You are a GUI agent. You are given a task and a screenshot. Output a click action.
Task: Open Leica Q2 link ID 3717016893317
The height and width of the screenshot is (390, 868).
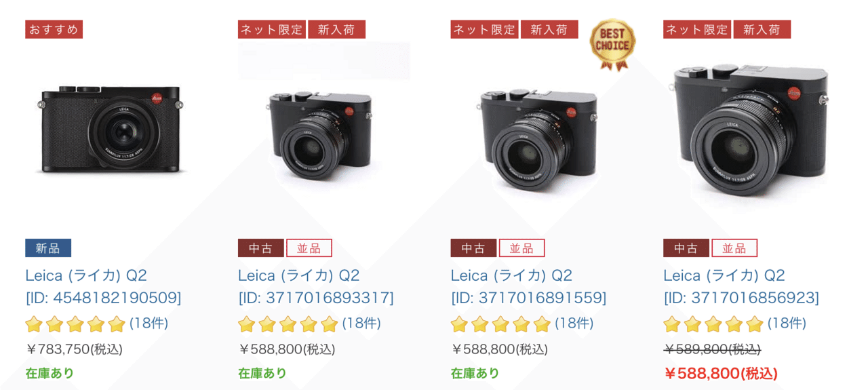coord(316,286)
